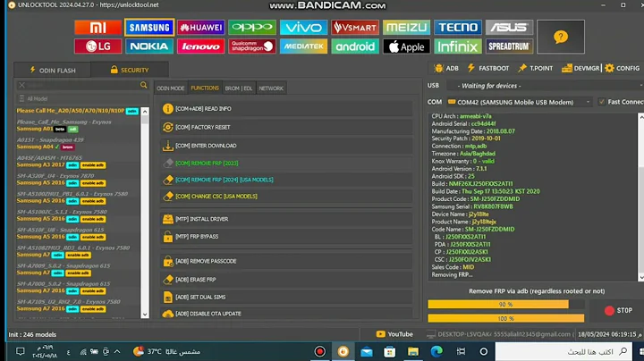Run [ADB] REMOVE PASSCODE
This screenshot has height=361, width=644.
[287, 261]
